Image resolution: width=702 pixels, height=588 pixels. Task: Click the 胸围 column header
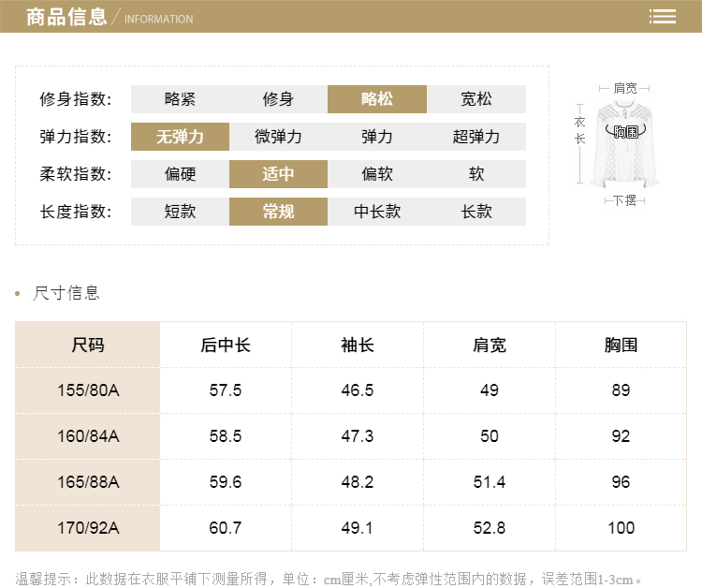621,345
